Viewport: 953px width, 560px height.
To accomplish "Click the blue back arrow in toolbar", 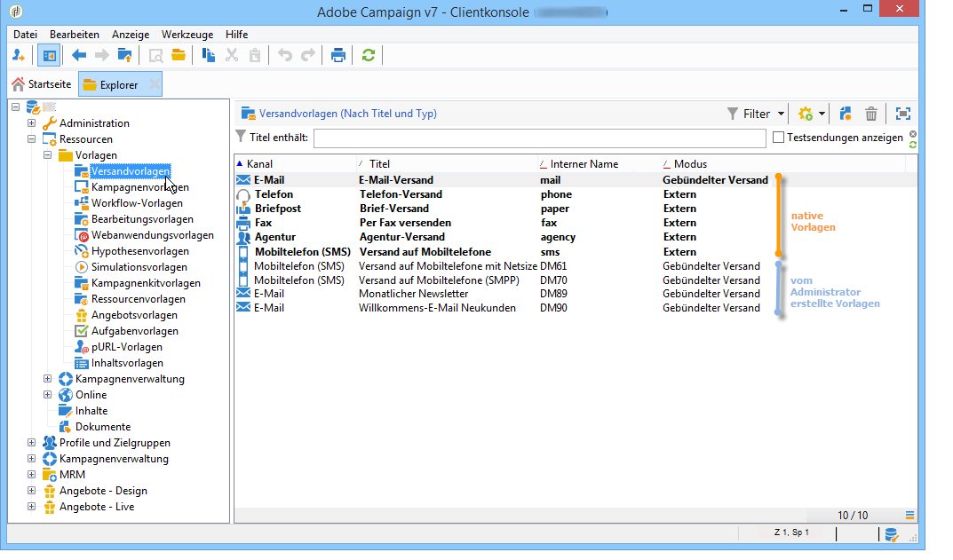I will click(78, 55).
